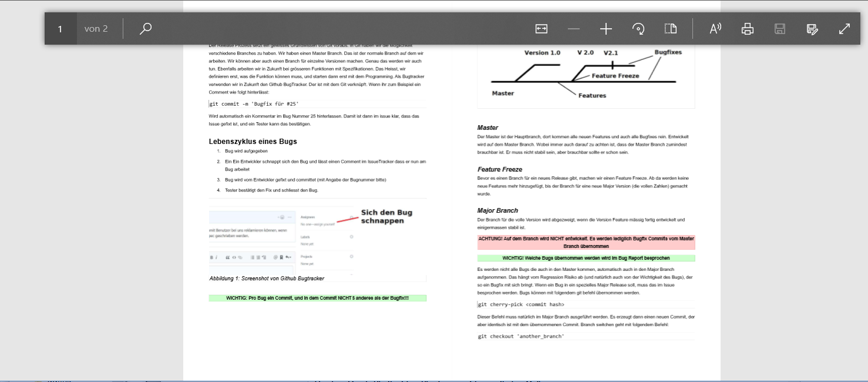Click the 'git commit -m' code line
868x382 pixels.
coord(254,104)
